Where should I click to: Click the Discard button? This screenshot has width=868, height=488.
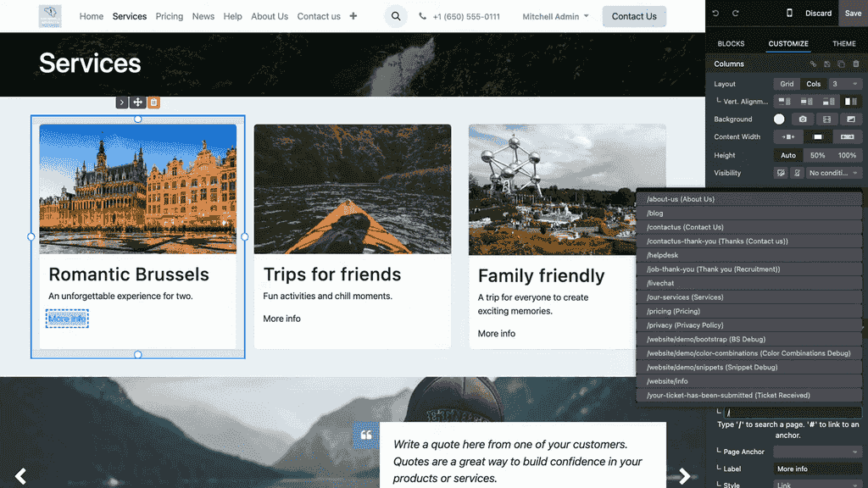click(x=818, y=14)
